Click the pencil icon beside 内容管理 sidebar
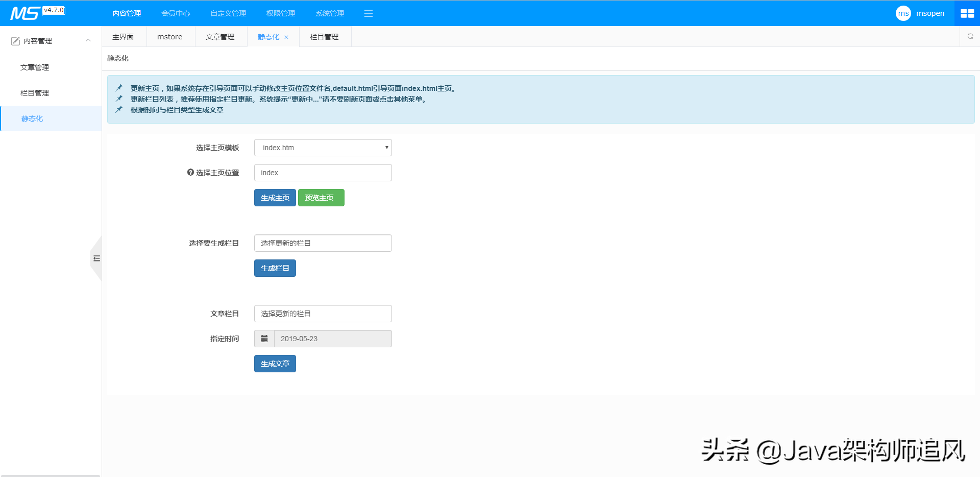The image size is (980, 477). tap(15, 40)
